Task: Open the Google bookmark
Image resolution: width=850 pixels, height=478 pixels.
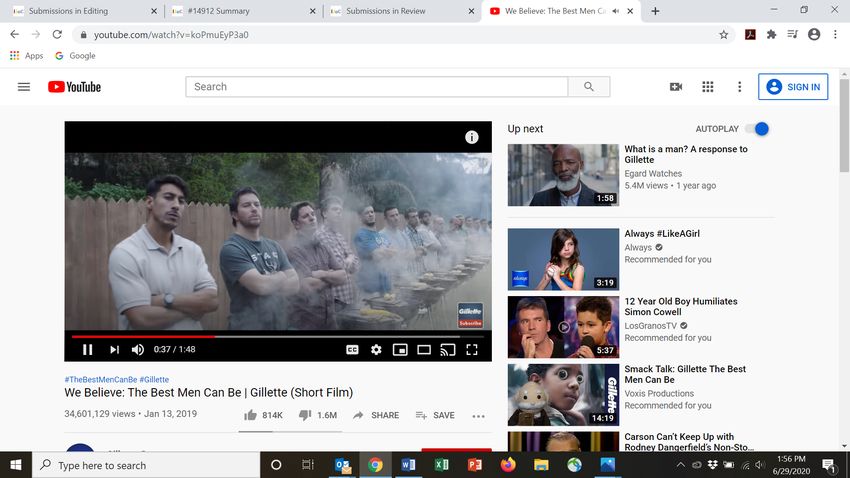Action: pos(75,55)
